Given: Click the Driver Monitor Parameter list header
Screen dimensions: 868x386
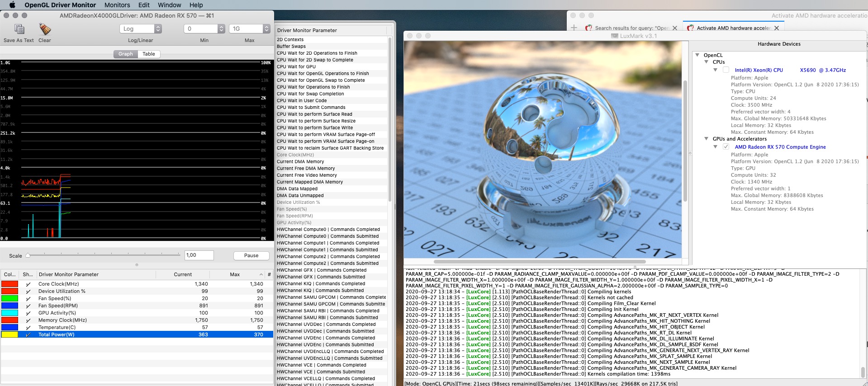Looking at the screenshot, I should pos(331,30).
